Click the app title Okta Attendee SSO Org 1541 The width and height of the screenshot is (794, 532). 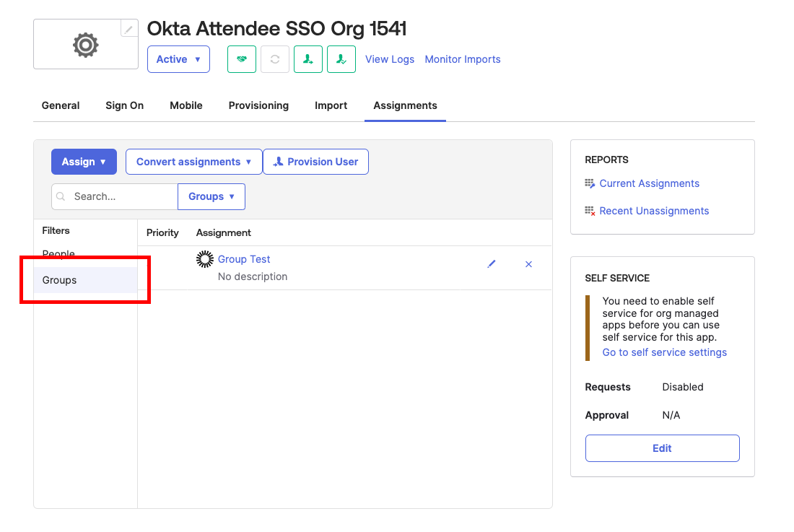point(276,29)
